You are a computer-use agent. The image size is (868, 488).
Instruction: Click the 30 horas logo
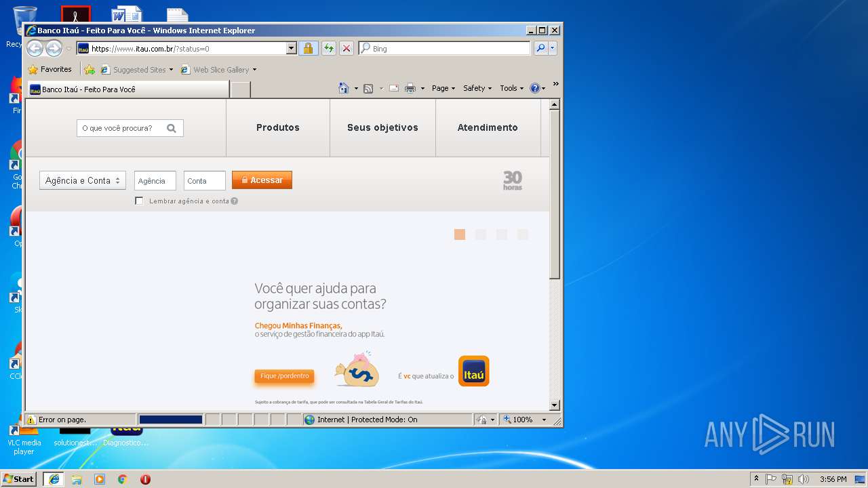coord(513,180)
